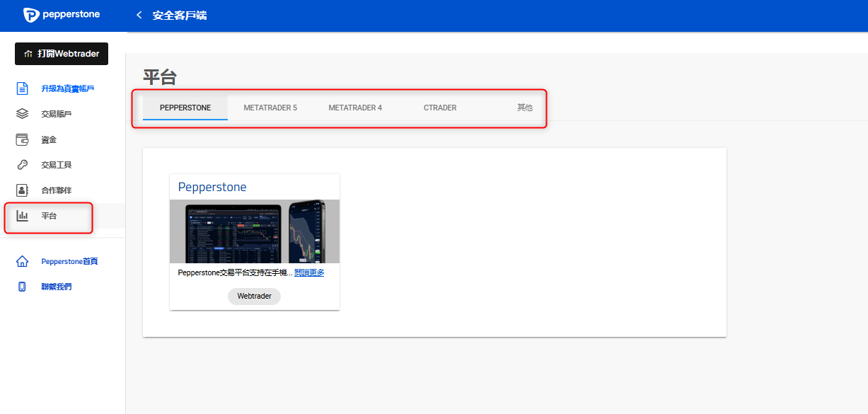Viewport: 868px width, 414px height.
Task: Click the wrench icon for 交易工具
Action: point(23,165)
